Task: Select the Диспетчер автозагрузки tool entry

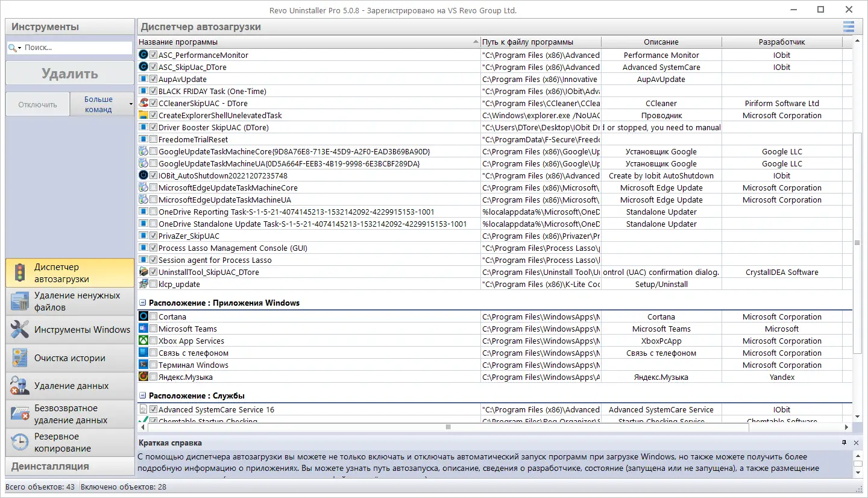Action: (70, 273)
